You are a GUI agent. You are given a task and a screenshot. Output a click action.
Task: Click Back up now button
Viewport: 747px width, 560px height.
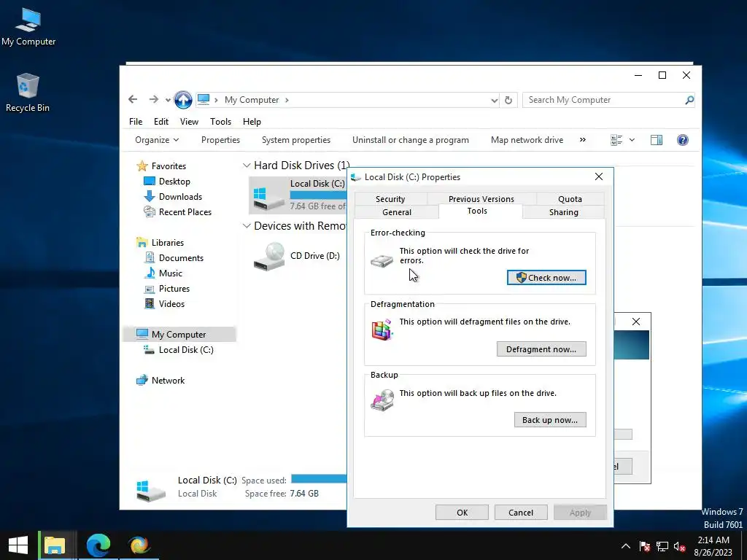pos(550,420)
